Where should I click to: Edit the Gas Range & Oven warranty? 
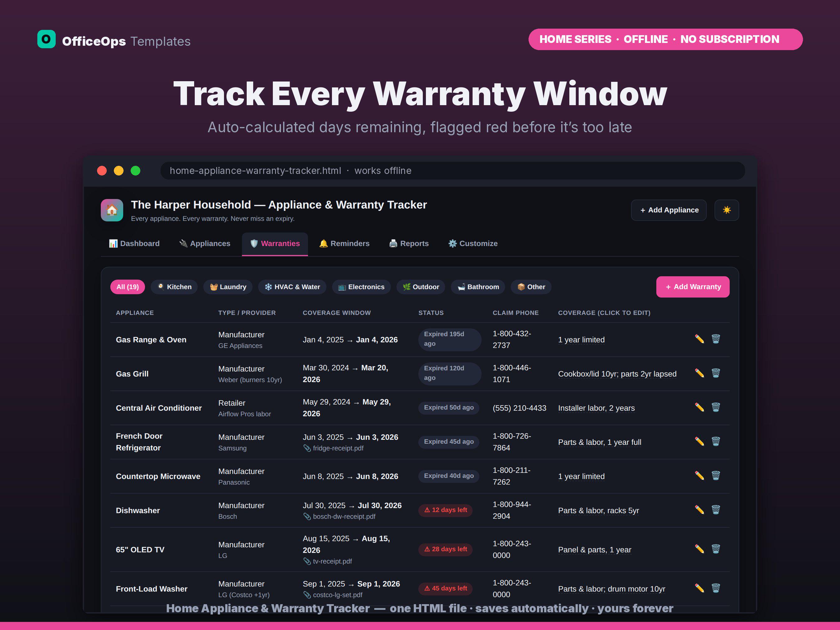(x=699, y=339)
